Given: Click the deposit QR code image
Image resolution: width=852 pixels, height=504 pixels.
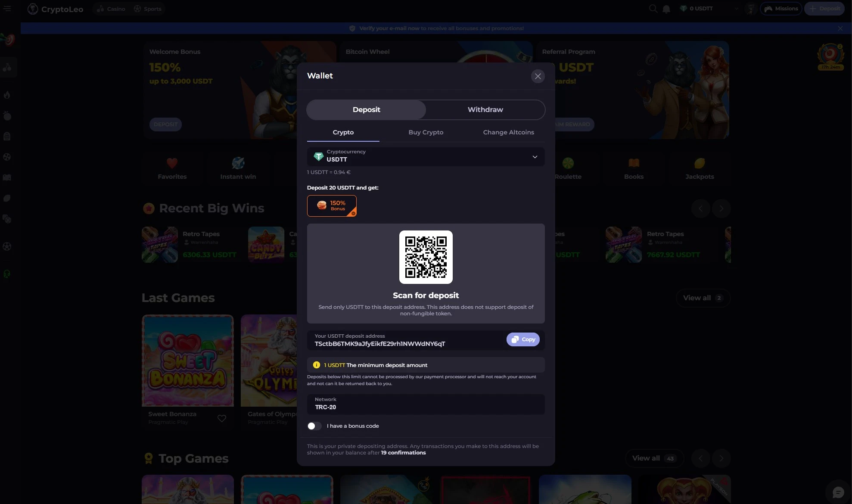Looking at the screenshot, I should (x=426, y=257).
